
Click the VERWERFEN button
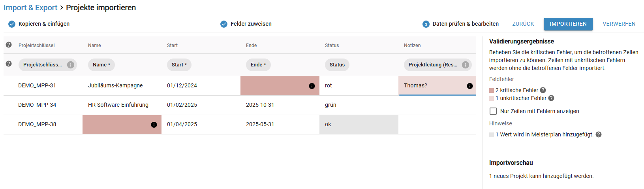[x=619, y=24]
